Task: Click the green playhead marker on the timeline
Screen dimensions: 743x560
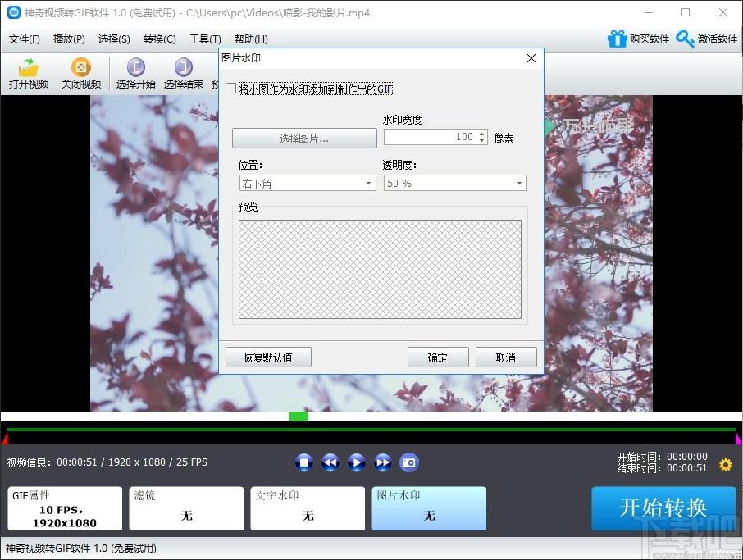Action: [x=299, y=417]
